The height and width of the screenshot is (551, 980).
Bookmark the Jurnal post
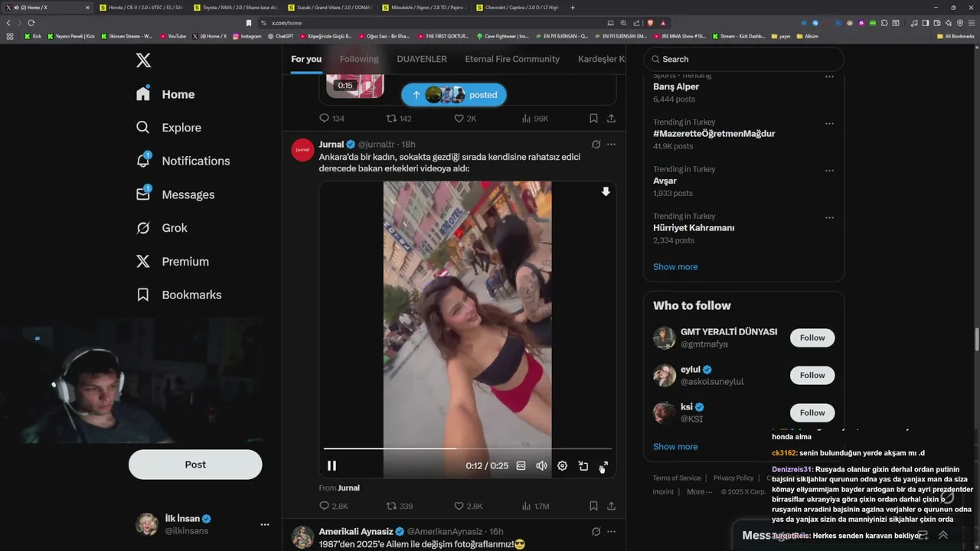click(x=593, y=506)
